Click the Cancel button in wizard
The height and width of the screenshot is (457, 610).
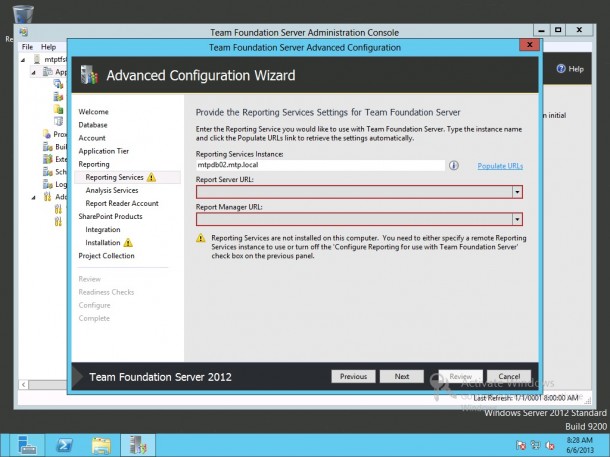(x=509, y=376)
